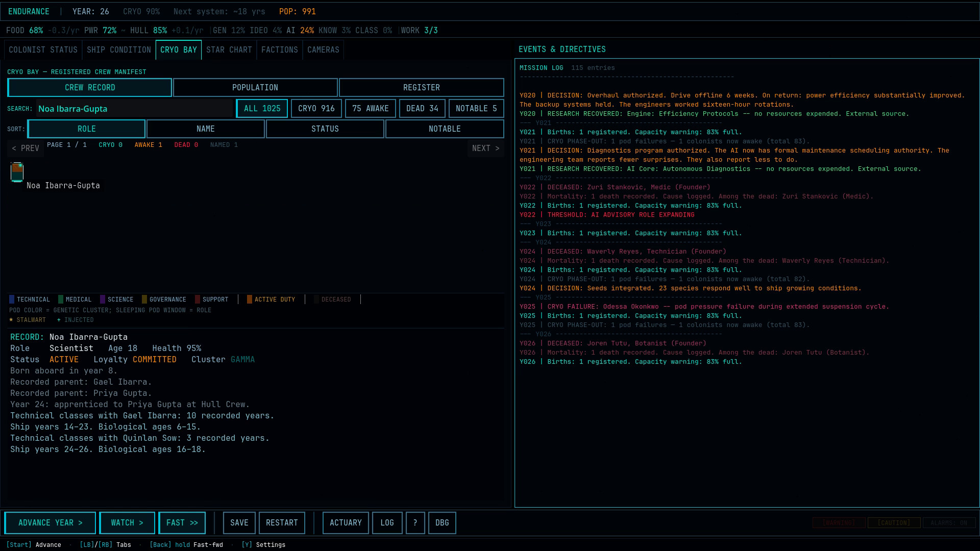The height and width of the screenshot is (551, 980).
Task: Click the Odessa Okonkwo cryo failure entry
Action: pyautogui.click(x=704, y=307)
